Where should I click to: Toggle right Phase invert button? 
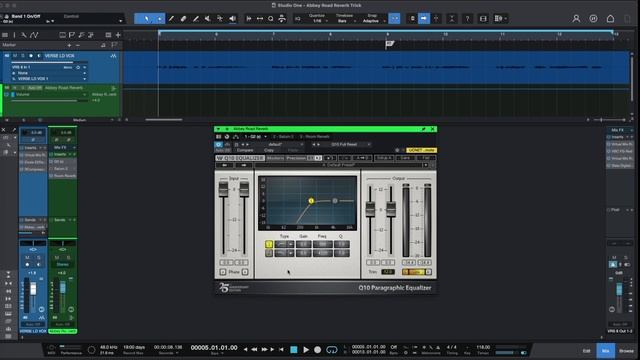[245, 272]
